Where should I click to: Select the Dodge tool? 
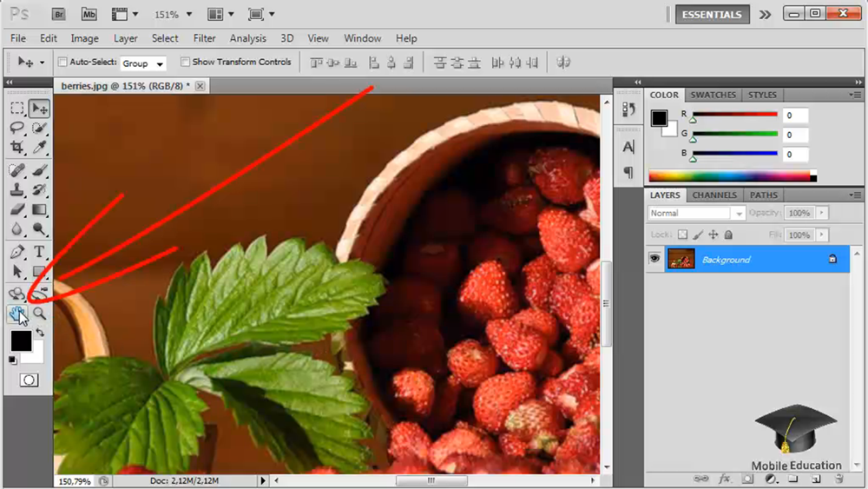(x=39, y=228)
